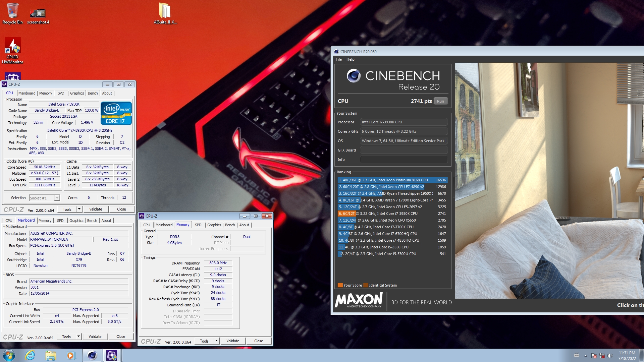Click the RAMPAGE IV FORMULA model value
Screen dimensions: 644x362
61,239
